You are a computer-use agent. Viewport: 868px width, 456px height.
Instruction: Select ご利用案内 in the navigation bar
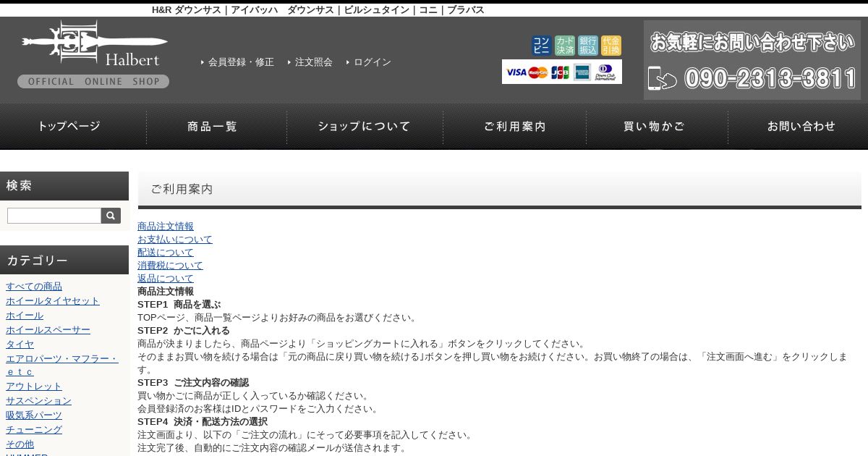pos(515,127)
